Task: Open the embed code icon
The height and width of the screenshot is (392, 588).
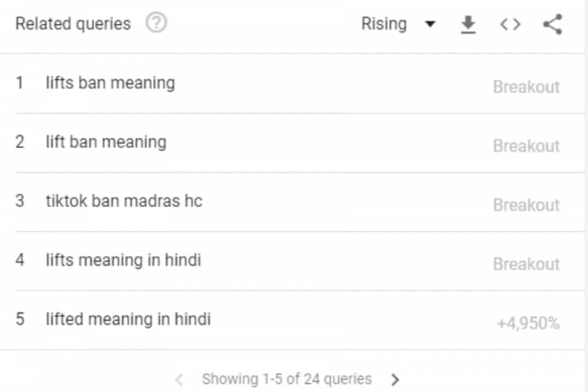Action: [x=510, y=24]
